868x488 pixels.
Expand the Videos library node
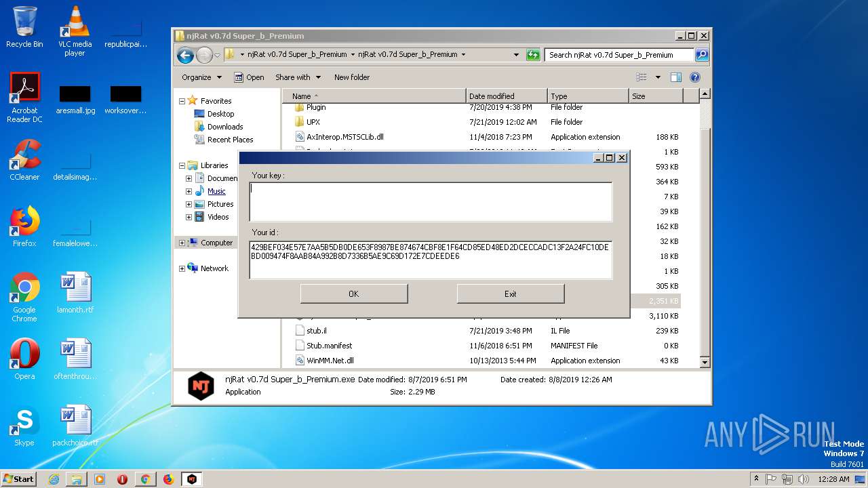coord(189,217)
